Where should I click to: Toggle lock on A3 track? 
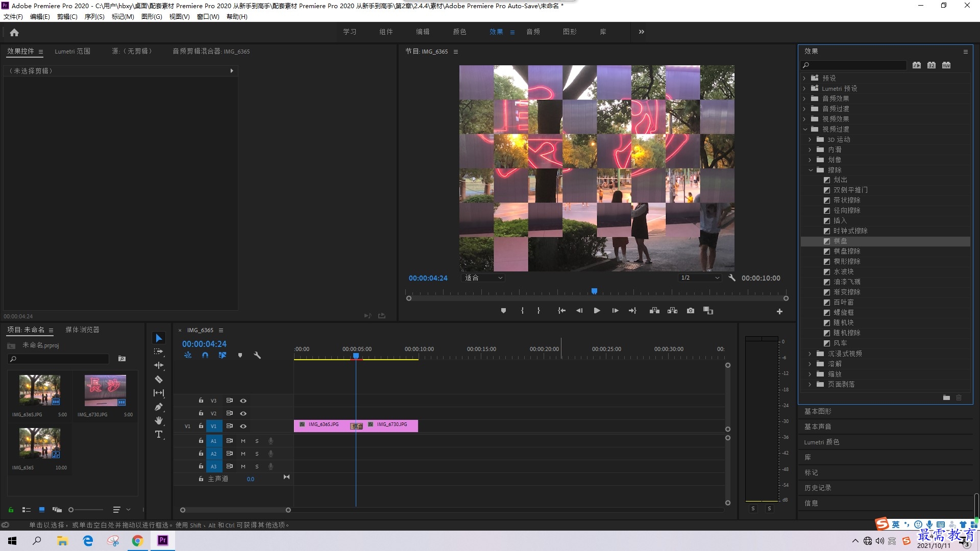[x=201, y=466]
